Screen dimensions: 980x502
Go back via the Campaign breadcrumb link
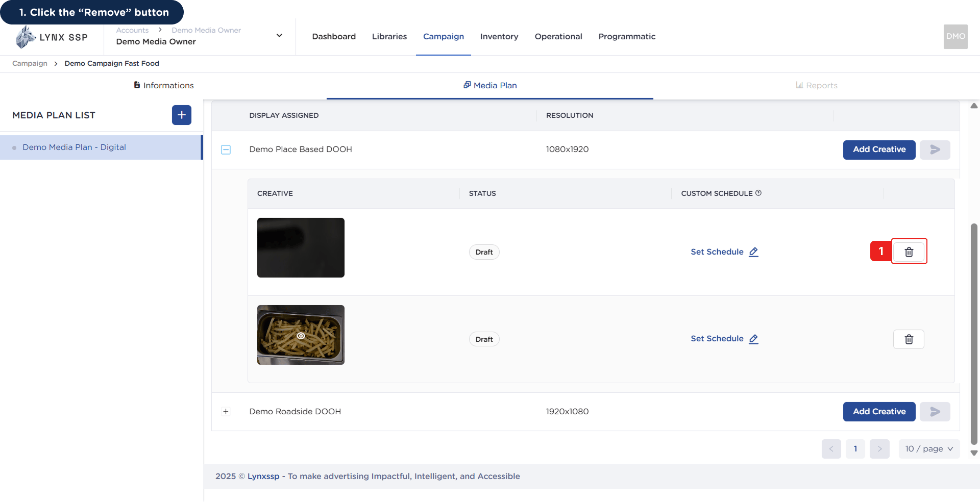pyautogui.click(x=30, y=63)
